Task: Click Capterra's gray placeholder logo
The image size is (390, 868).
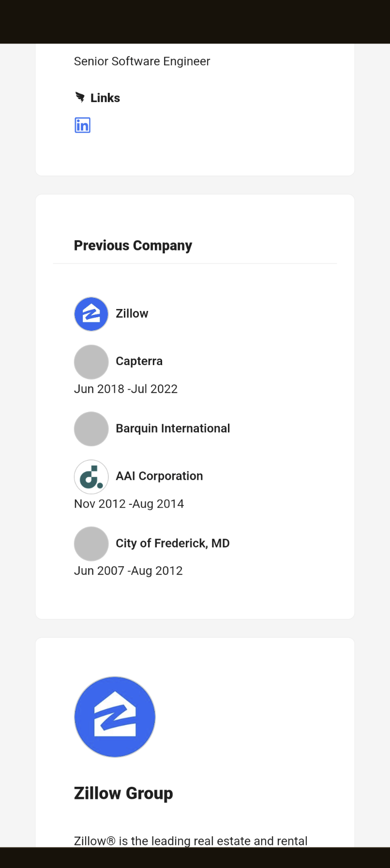Action: 91,362
